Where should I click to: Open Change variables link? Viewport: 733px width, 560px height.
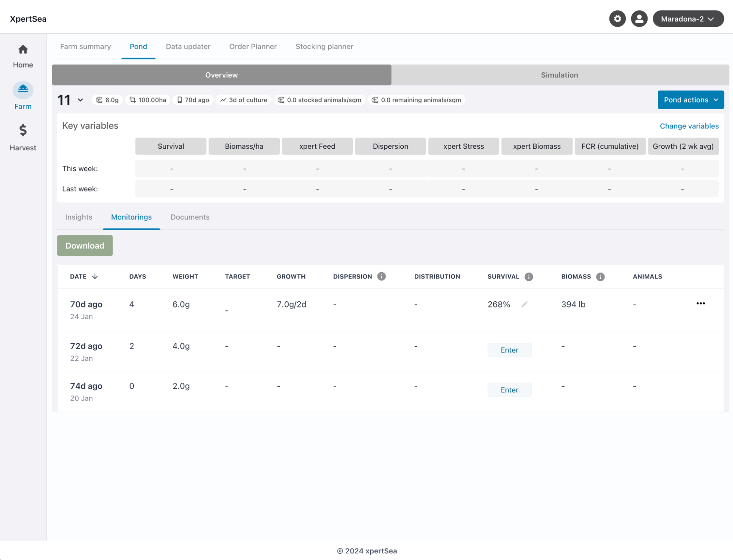point(689,126)
